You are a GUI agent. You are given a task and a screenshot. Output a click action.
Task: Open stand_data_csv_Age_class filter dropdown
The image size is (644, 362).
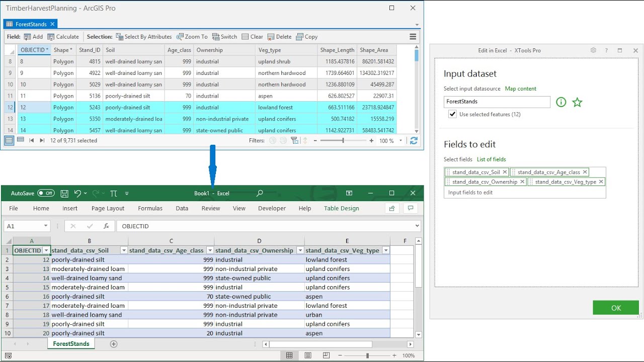point(209,250)
